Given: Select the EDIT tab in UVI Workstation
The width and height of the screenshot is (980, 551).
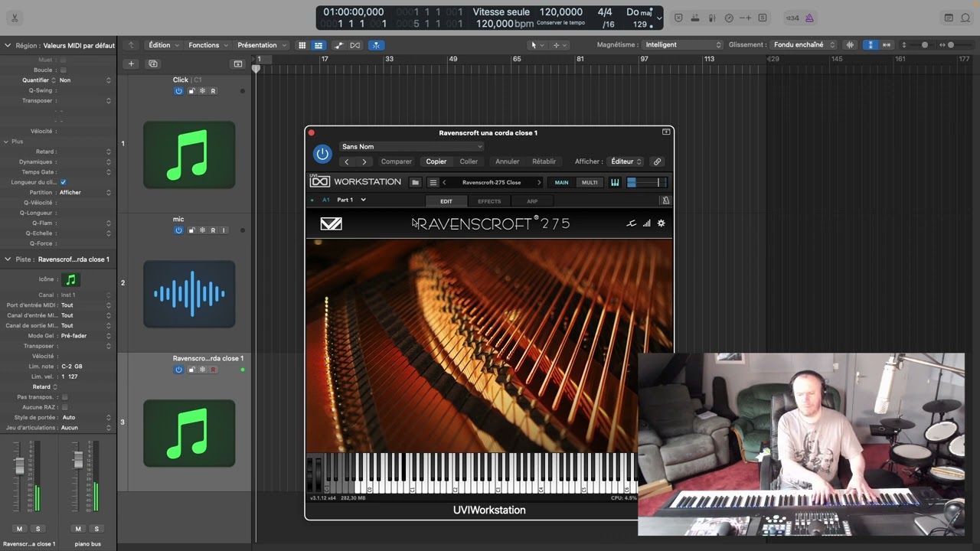Looking at the screenshot, I should [446, 201].
